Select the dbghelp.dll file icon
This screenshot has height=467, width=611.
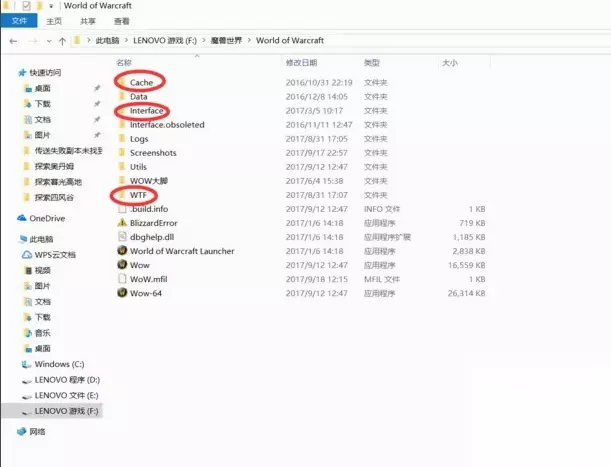122,237
